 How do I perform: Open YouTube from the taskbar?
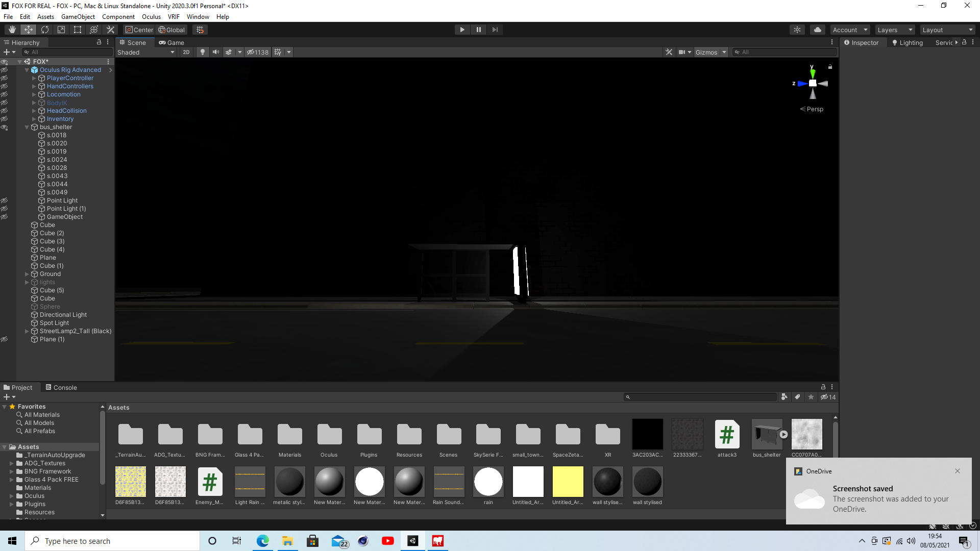[x=388, y=541]
